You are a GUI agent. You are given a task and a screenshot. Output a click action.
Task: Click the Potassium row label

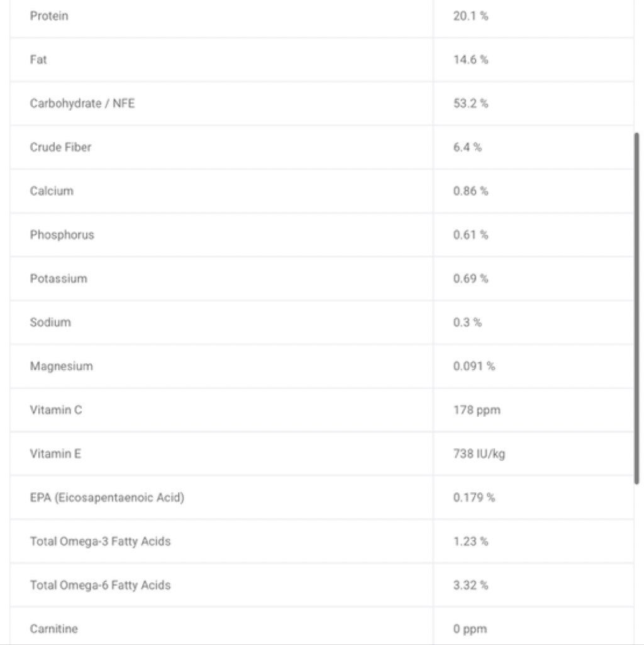pos(58,278)
